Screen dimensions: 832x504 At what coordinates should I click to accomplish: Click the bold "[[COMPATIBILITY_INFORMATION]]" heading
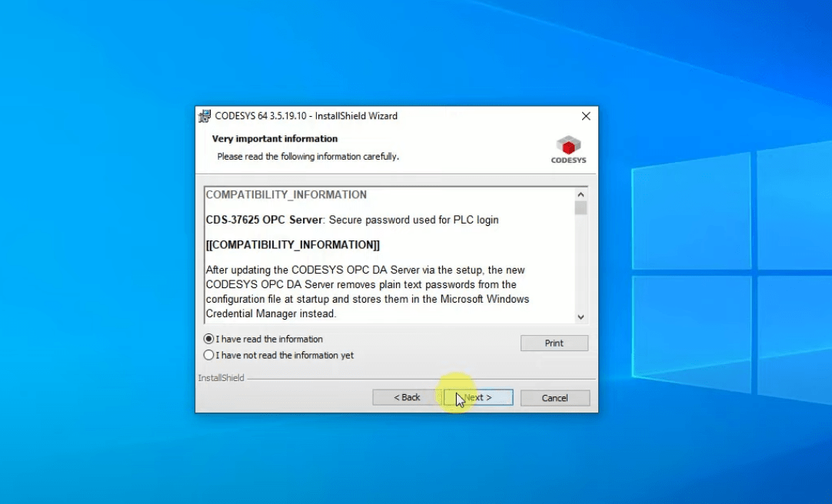click(293, 245)
